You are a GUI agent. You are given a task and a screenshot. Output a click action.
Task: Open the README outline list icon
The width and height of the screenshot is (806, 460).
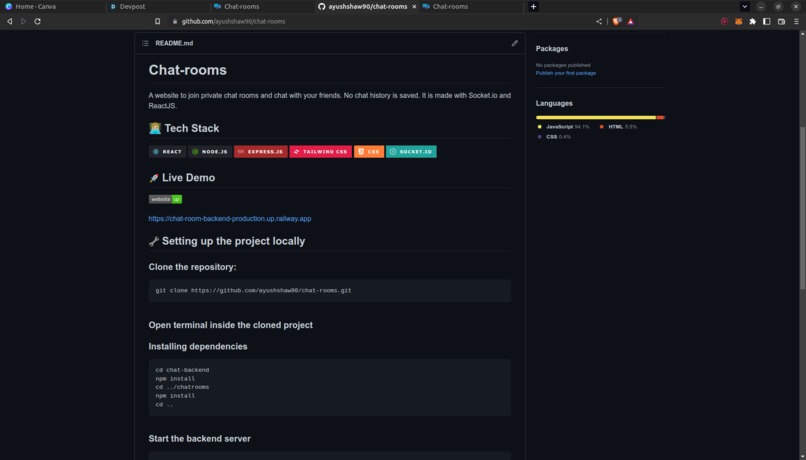coord(145,43)
